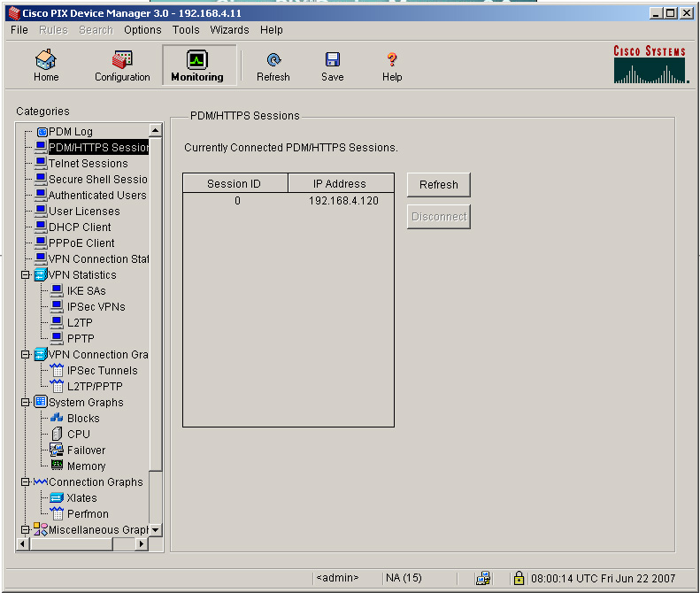Collapse the System Graphs tree node
700x593 pixels.
click(x=26, y=403)
